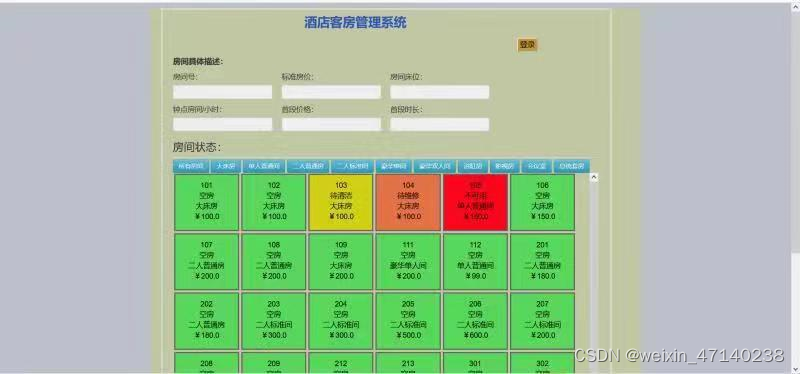The height and width of the screenshot is (374, 800).
Task: Click browser page scrollbar down arrow
Action: coord(795,369)
